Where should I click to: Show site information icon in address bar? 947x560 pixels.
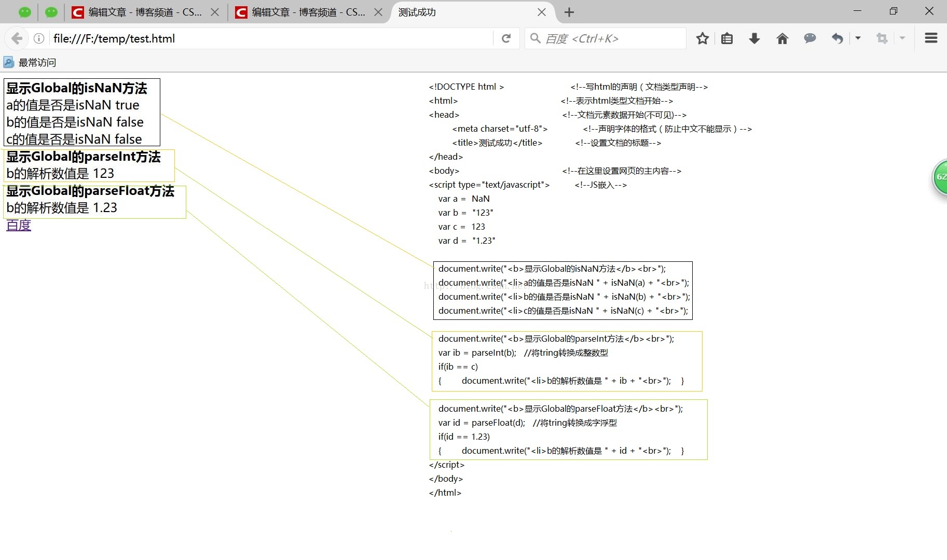point(38,38)
